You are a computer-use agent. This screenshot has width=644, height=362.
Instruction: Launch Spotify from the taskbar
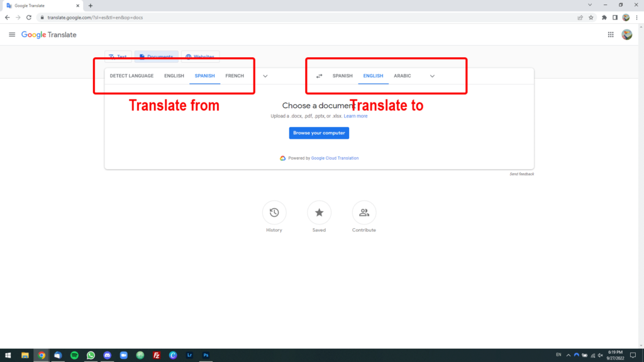74,356
